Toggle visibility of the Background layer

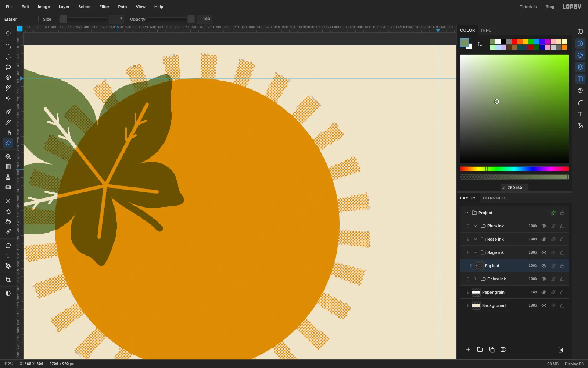pyautogui.click(x=544, y=305)
